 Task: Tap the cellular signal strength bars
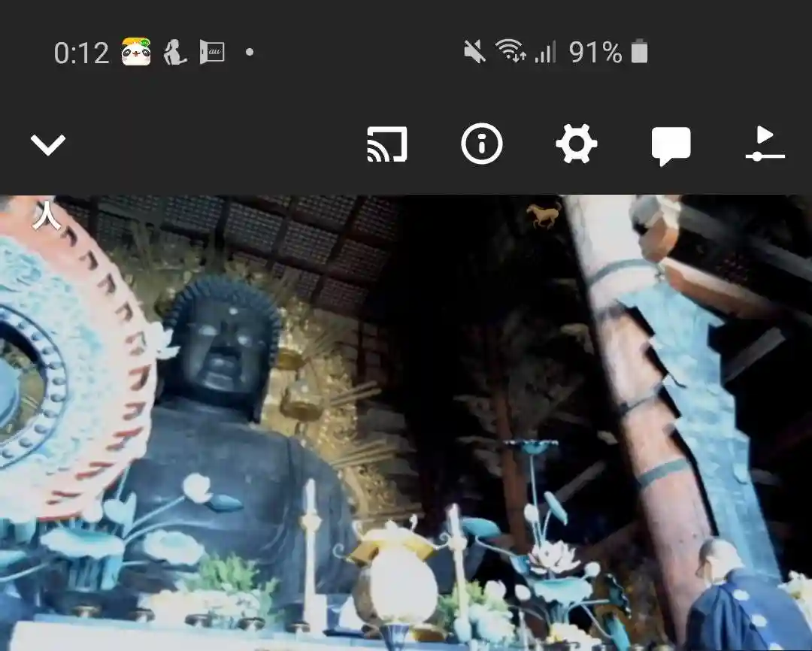point(545,53)
